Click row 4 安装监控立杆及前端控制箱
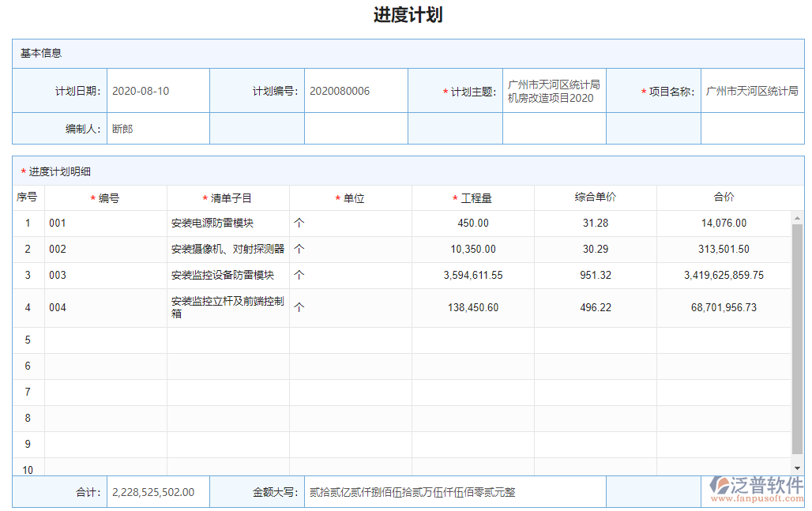 coord(222,307)
